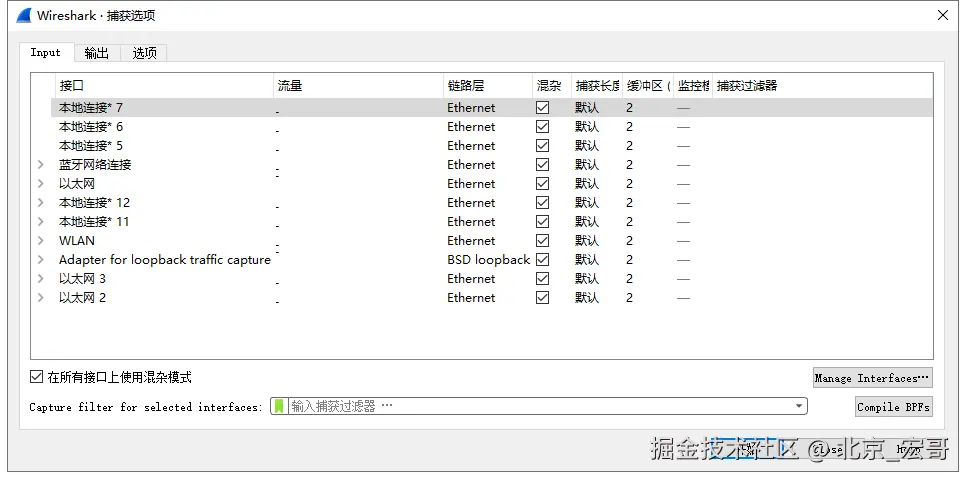Toggle promiscuous checkbox for WLAN

pos(542,241)
